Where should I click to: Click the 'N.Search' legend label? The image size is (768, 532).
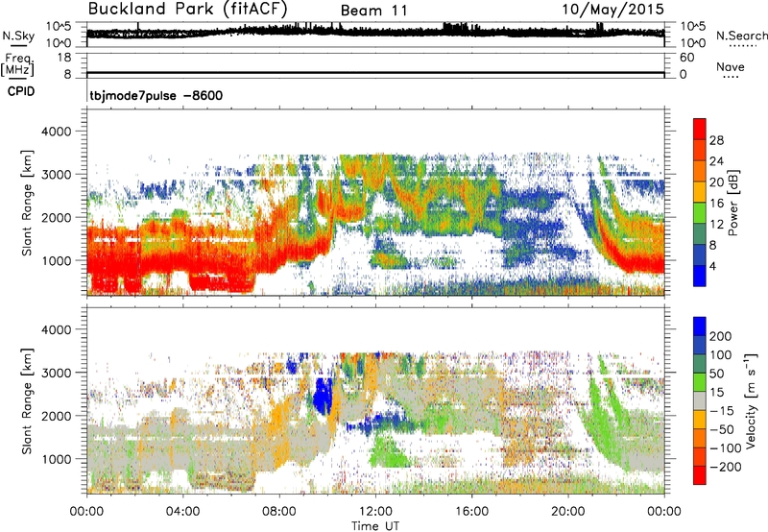(x=741, y=36)
